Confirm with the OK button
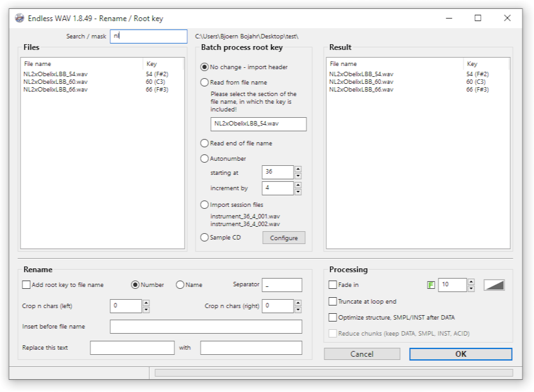Image resolution: width=534 pixels, height=392 pixels. pyautogui.click(x=461, y=354)
